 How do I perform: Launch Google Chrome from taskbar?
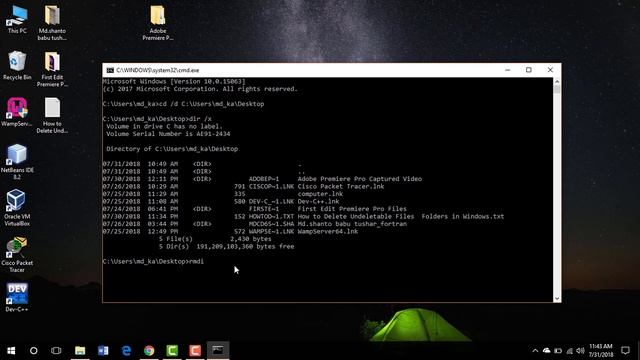pos(149,351)
